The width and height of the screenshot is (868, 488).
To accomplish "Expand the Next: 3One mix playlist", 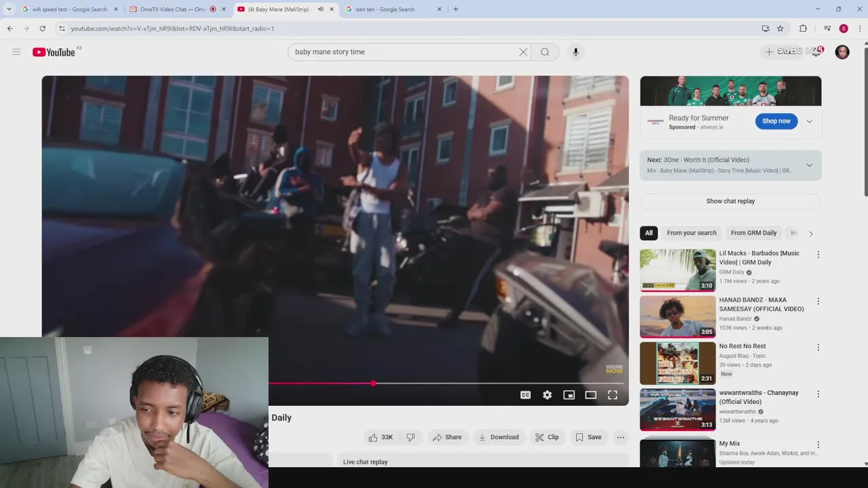I will (x=809, y=165).
